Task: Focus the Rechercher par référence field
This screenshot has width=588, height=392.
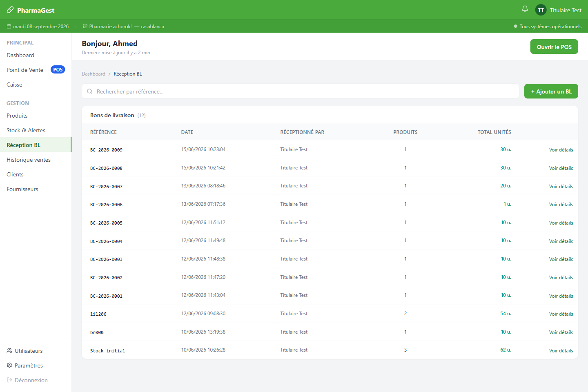Action: pyautogui.click(x=301, y=91)
